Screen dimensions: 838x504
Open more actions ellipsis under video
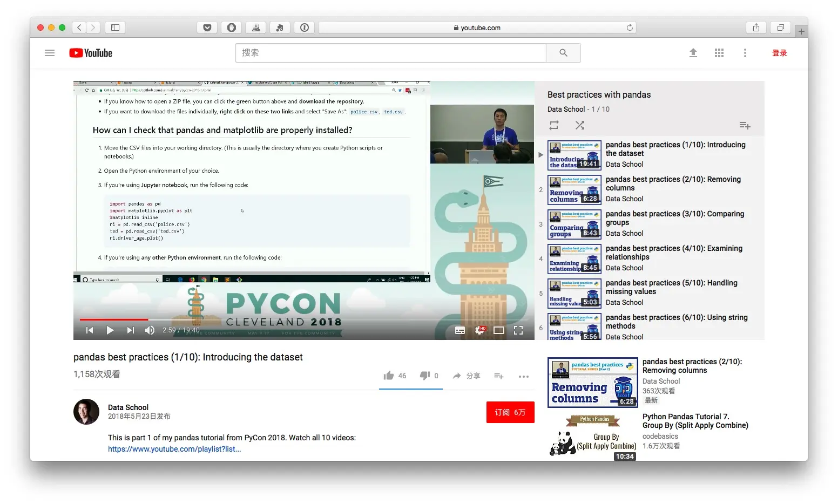[x=523, y=377]
